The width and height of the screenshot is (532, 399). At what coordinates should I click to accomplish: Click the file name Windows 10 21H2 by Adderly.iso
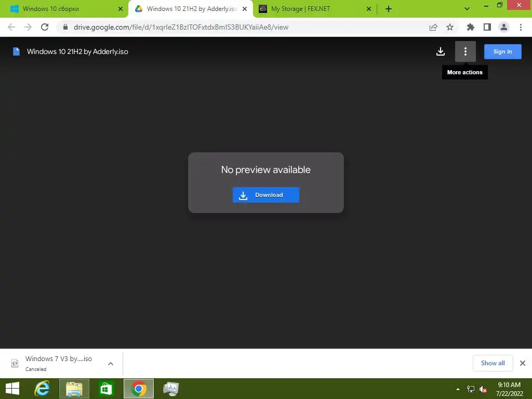77,51
